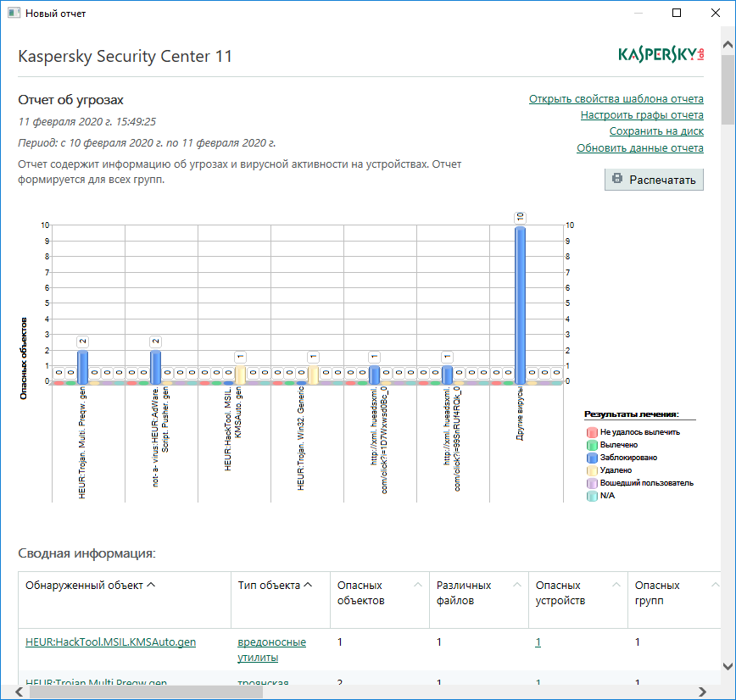Click the 'Распечатать' print button
Viewport: 736px width, 700px height.
(654, 180)
